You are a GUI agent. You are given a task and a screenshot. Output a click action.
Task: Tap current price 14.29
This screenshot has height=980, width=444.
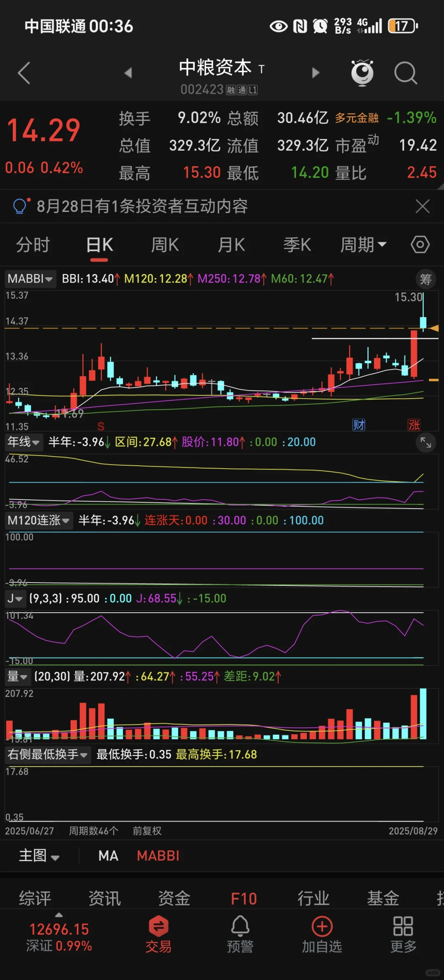coord(44,131)
